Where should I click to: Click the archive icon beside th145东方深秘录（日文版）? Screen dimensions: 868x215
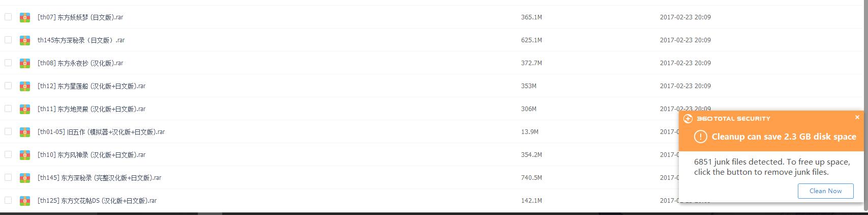[25, 40]
